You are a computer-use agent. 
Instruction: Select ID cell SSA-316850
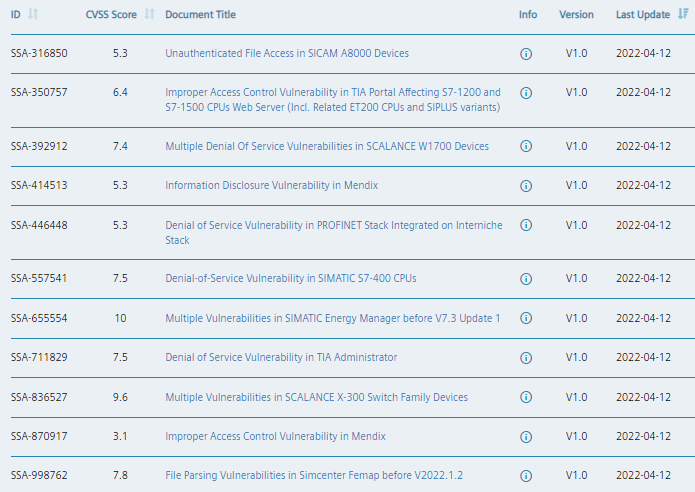tap(39, 53)
